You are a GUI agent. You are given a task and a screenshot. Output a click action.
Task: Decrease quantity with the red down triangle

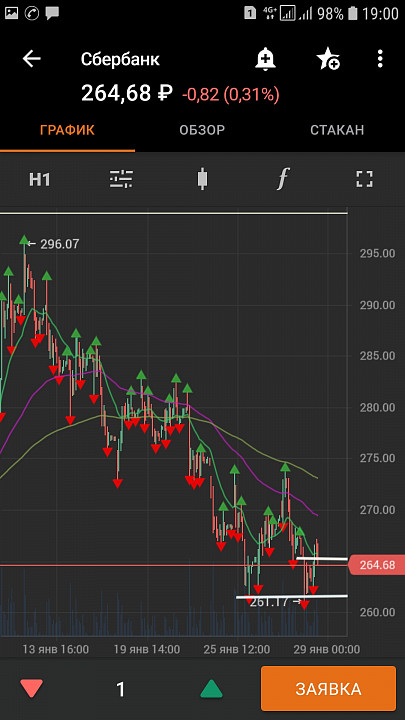point(32,689)
